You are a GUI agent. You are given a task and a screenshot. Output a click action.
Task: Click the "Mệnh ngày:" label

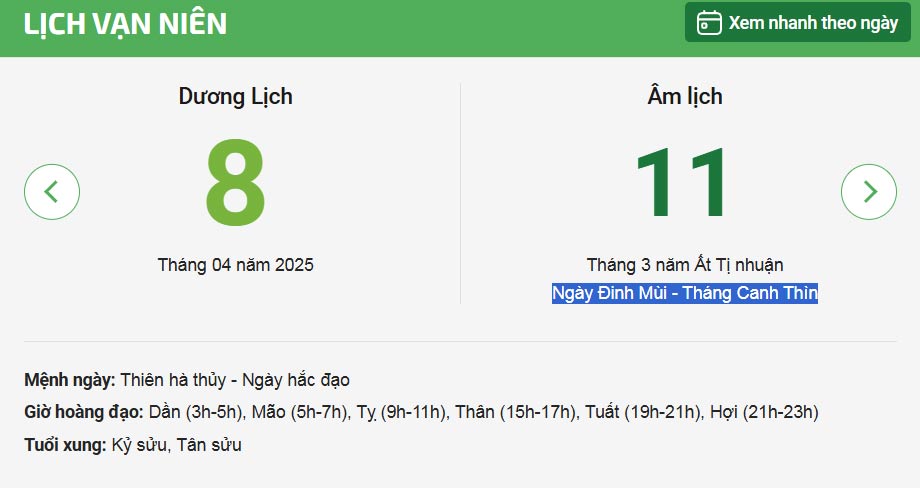coord(70,380)
